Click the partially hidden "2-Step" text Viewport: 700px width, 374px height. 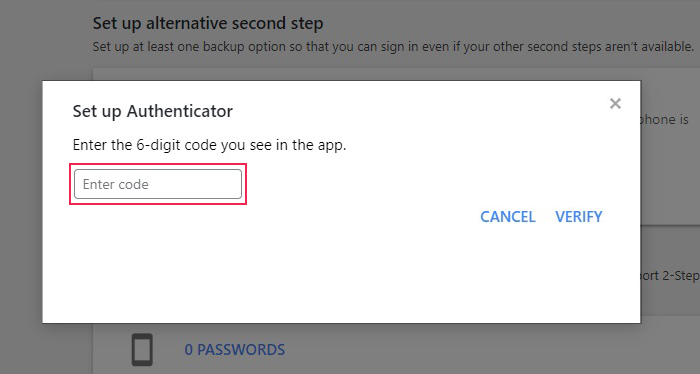pos(670,276)
